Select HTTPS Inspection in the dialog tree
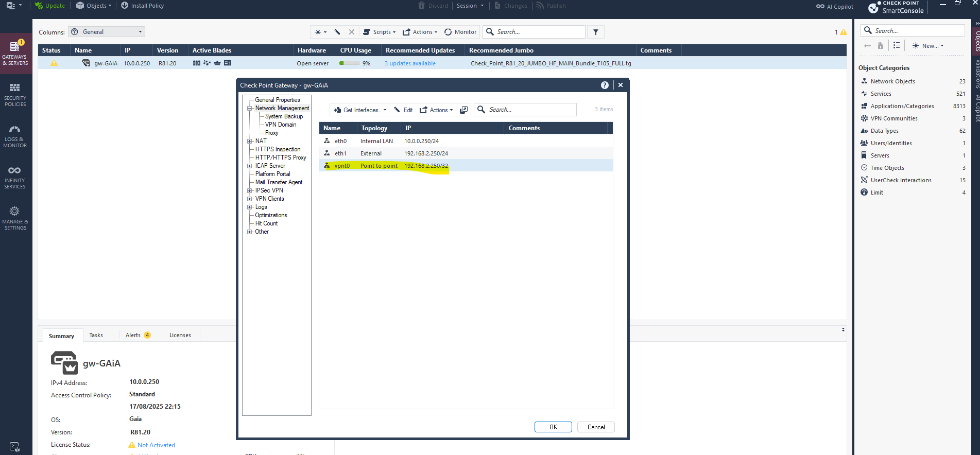This screenshot has width=980, height=455. click(278, 149)
